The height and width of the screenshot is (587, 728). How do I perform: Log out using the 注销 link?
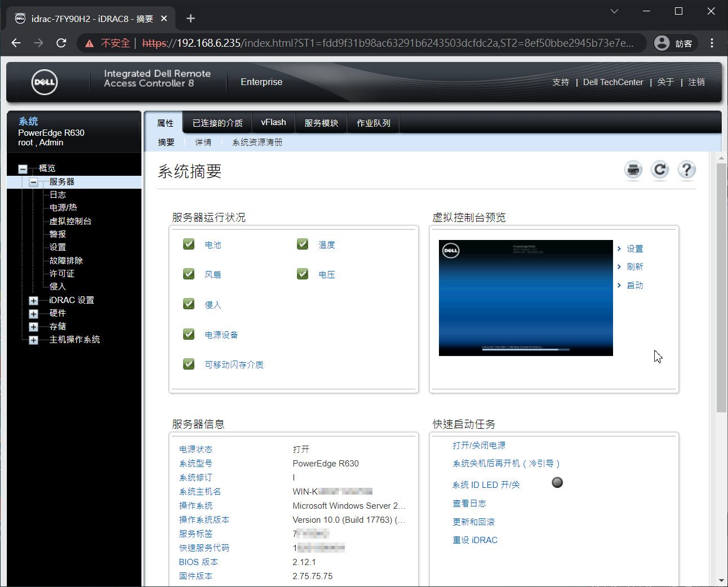(696, 82)
